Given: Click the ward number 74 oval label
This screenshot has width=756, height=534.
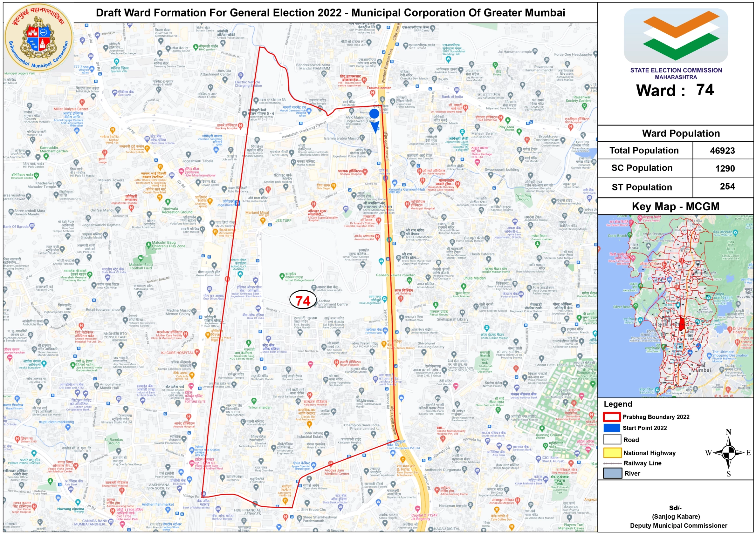Looking at the screenshot, I should (x=303, y=300).
